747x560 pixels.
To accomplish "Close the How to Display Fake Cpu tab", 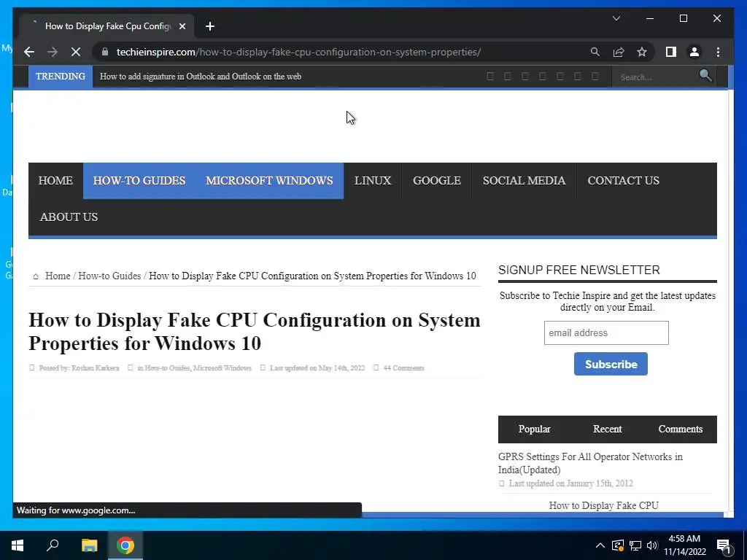I will coord(182,26).
